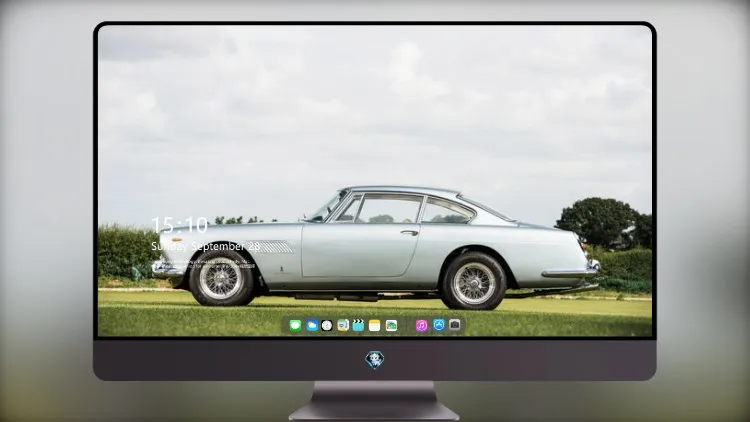Open the green Messages app in dock
Viewport: 750px width, 422px height.
pos(295,326)
